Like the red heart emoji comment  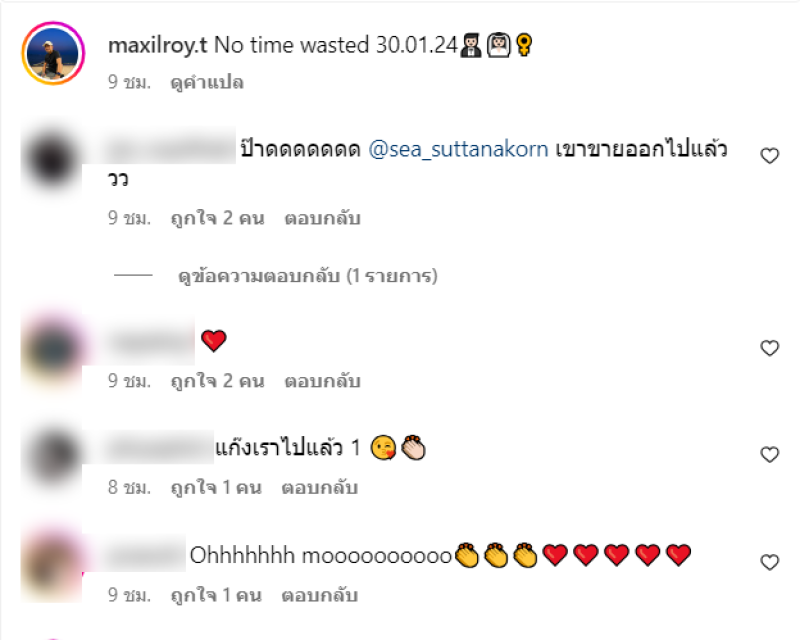(x=769, y=348)
